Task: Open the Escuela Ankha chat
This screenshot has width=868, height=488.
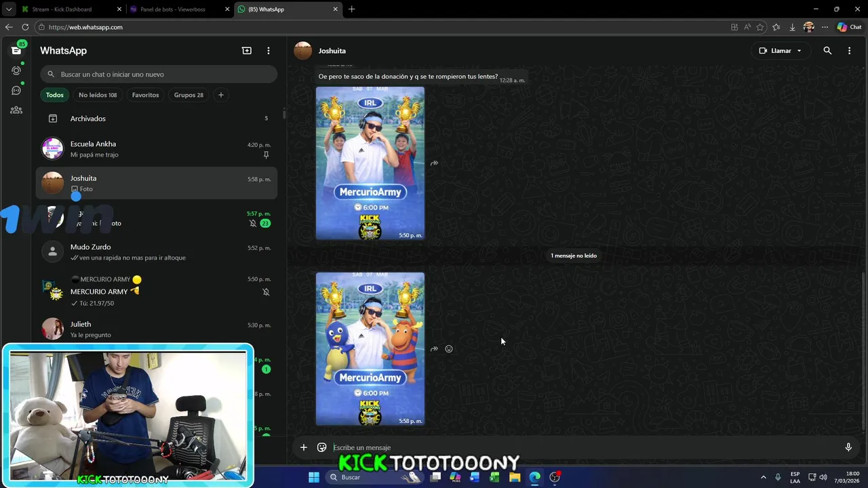Action: coord(157,149)
